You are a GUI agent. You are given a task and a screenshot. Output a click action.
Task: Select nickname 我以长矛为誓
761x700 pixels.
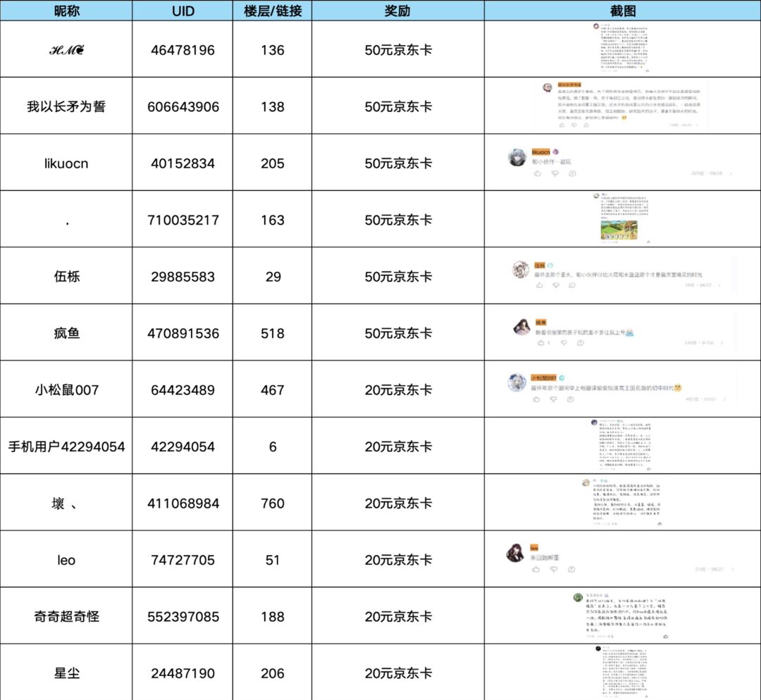tap(66, 106)
